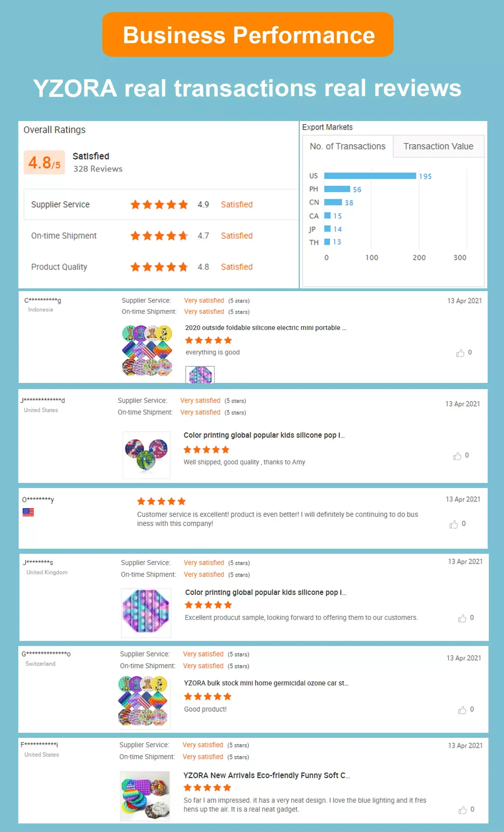Open the three round pop toys thumbnail
Viewport: 504px width, 832px height.
point(147,455)
